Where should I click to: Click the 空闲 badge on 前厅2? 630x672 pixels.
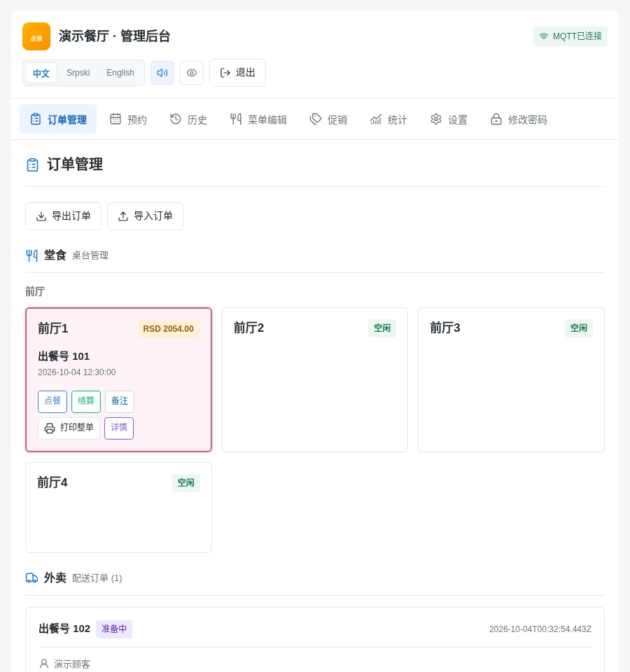[x=382, y=328]
